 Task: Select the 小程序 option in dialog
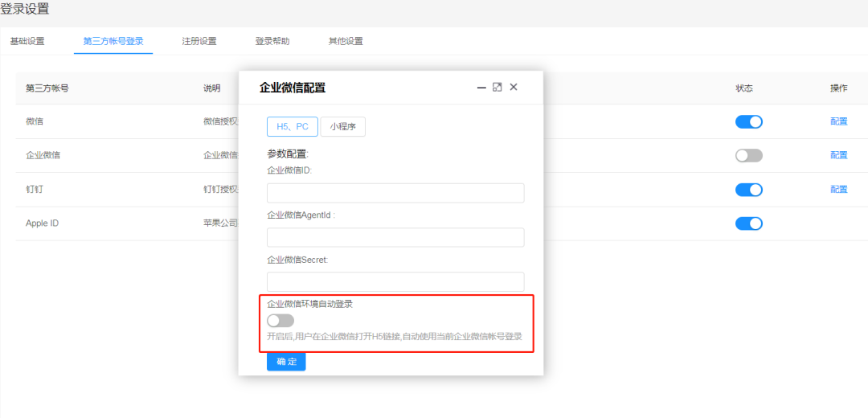coord(343,126)
